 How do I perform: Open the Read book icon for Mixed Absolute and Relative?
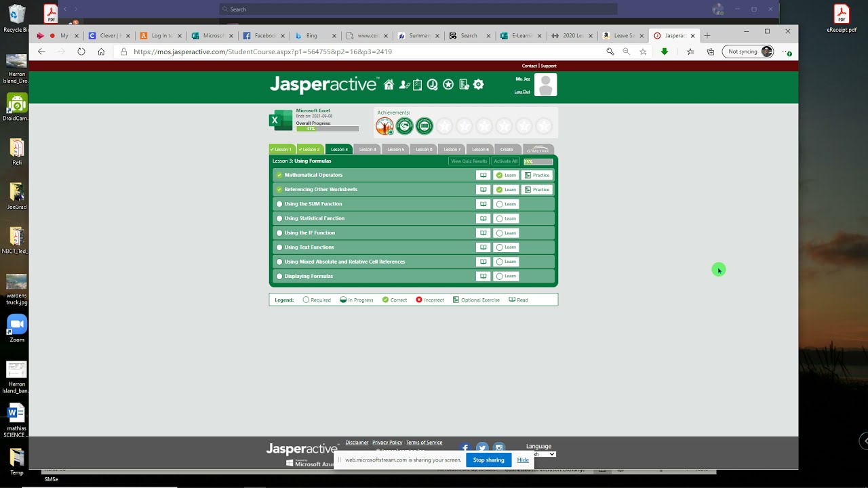(x=483, y=262)
